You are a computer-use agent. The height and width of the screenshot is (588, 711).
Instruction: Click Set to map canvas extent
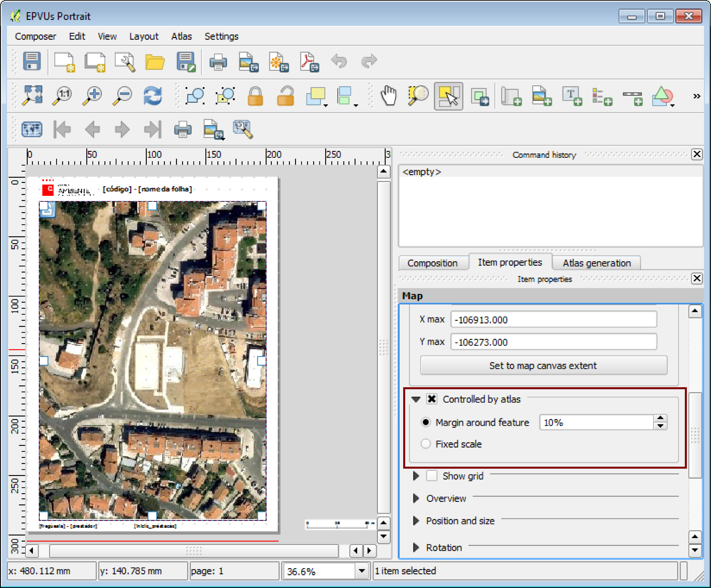pyautogui.click(x=543, y=365)
